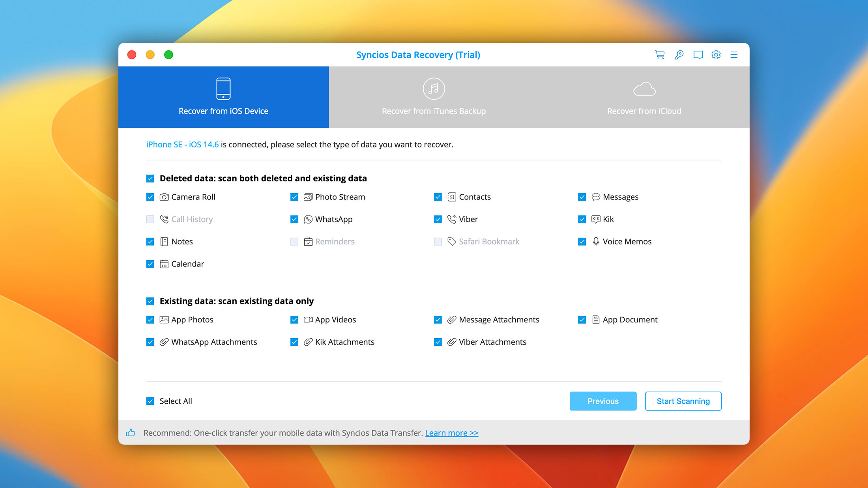This screenshot has height=488, width=868.
Task: Click the Safari Bookmark label
Action: coord(489,242)
